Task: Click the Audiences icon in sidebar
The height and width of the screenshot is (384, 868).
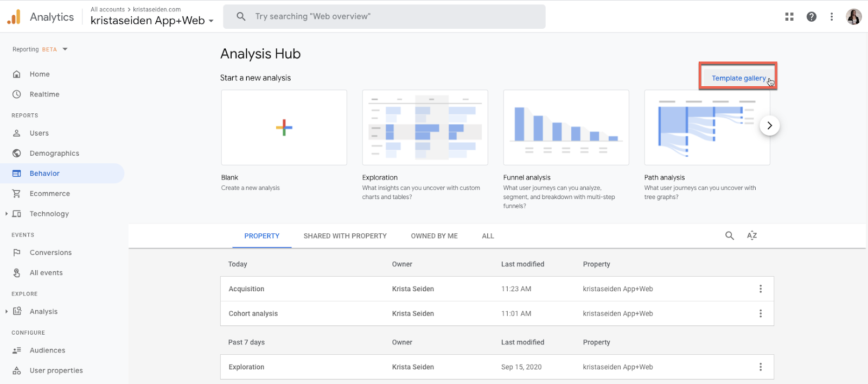Action: point(17,350)
